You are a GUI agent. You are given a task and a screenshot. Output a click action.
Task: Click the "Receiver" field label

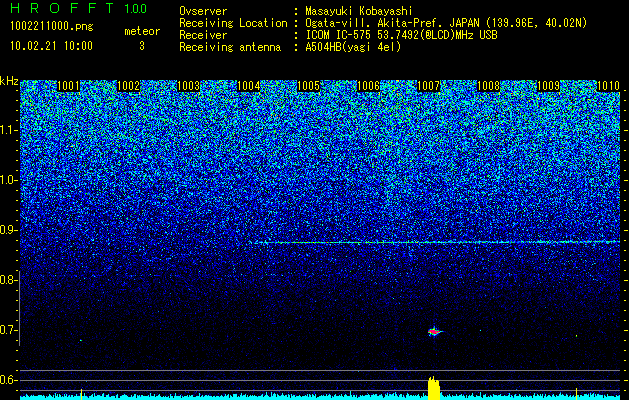[x=203, y=35]
